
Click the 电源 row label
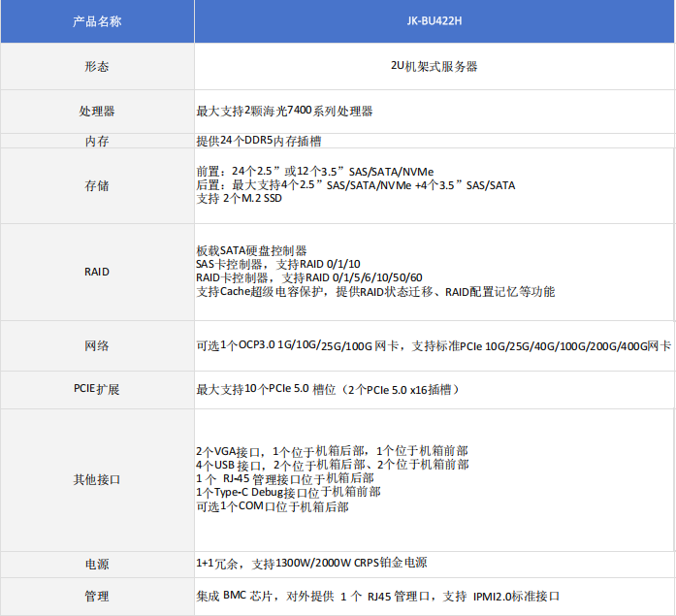coord(97,564)
